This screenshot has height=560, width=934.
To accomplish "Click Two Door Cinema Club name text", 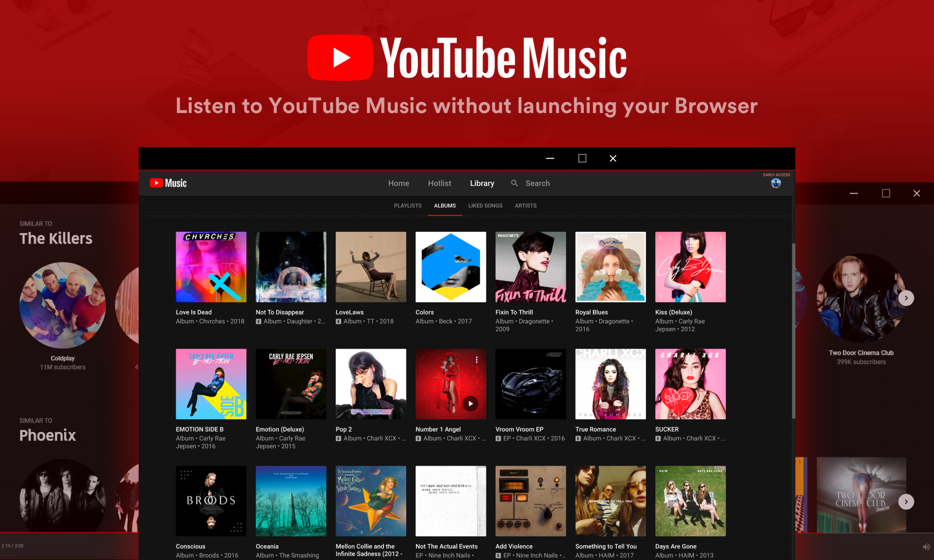I will (x=861, y=353).
